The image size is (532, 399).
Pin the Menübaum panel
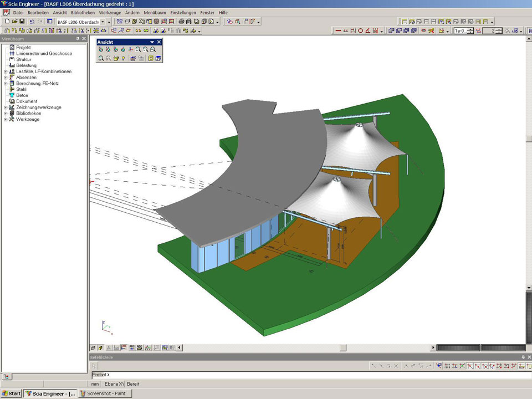(78, 39)
